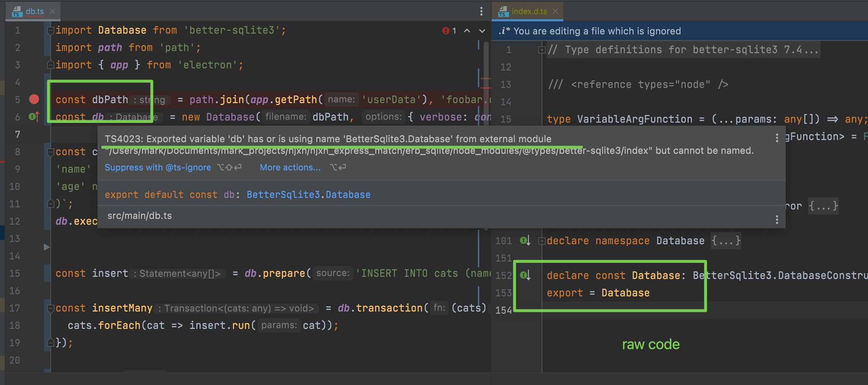
Task: Open error popup bottom options menu
Action: (x=777, y=220)
